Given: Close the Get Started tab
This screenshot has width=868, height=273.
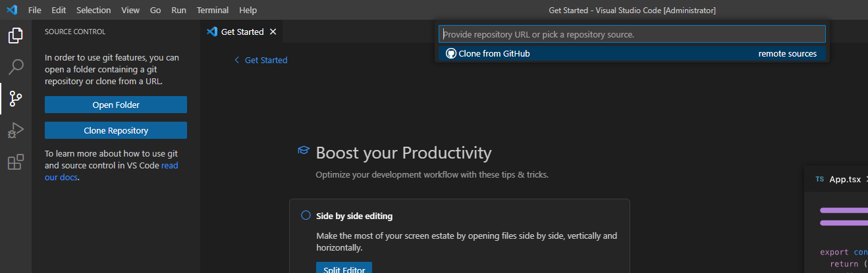Looking at the screenshot, I should tap(273, 32).
